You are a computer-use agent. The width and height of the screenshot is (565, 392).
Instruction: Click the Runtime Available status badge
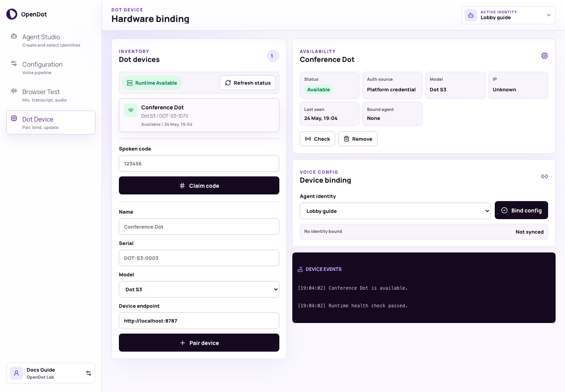pos(152,83)
